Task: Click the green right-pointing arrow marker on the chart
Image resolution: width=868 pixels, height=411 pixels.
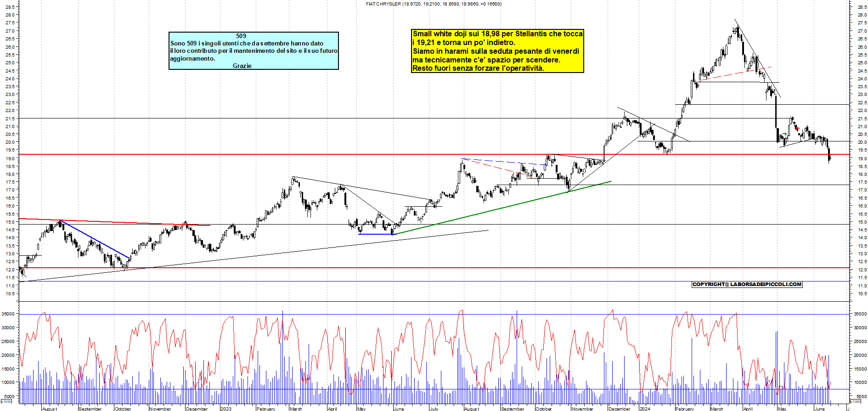Action: click(785, 134)
